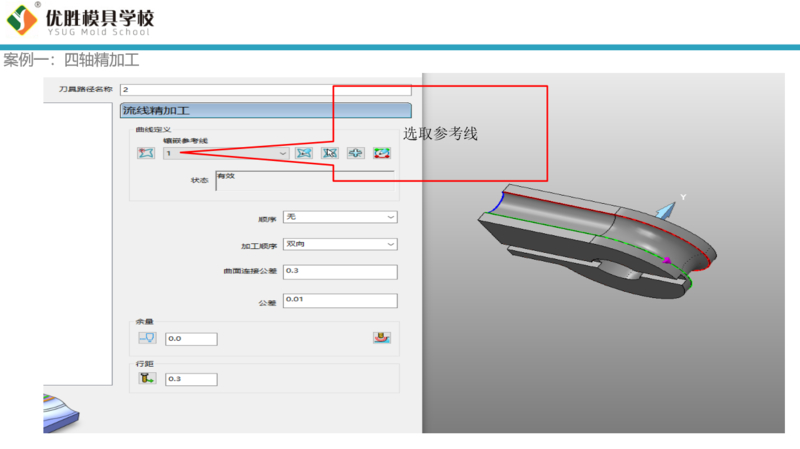This screenshot has height=449, width=800.
Task: Click the 曲面连接公差 field showing 0.3
Action: tap(340, 272)
